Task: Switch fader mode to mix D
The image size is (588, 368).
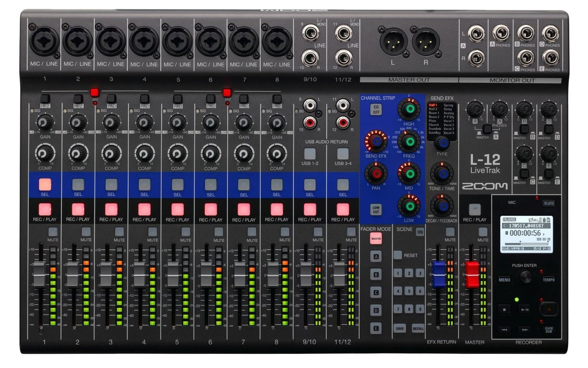Action: click(376, 310)
